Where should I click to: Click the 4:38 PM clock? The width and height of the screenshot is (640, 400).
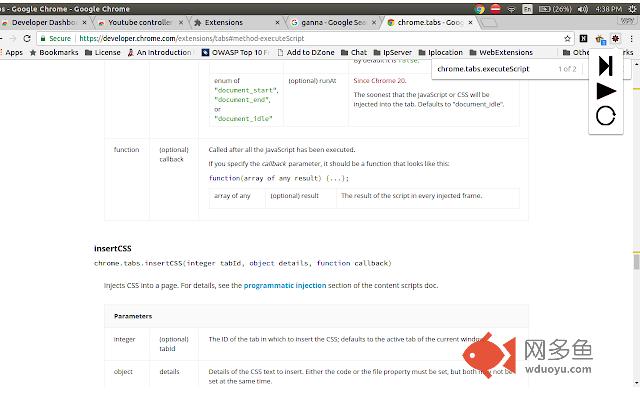(x=608, y=9)
